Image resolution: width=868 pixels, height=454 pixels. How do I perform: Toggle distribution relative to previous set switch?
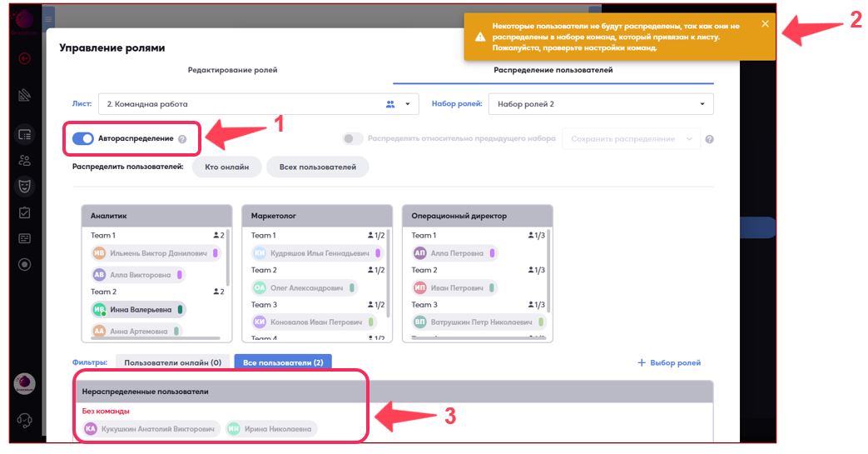tap(353, 139)
